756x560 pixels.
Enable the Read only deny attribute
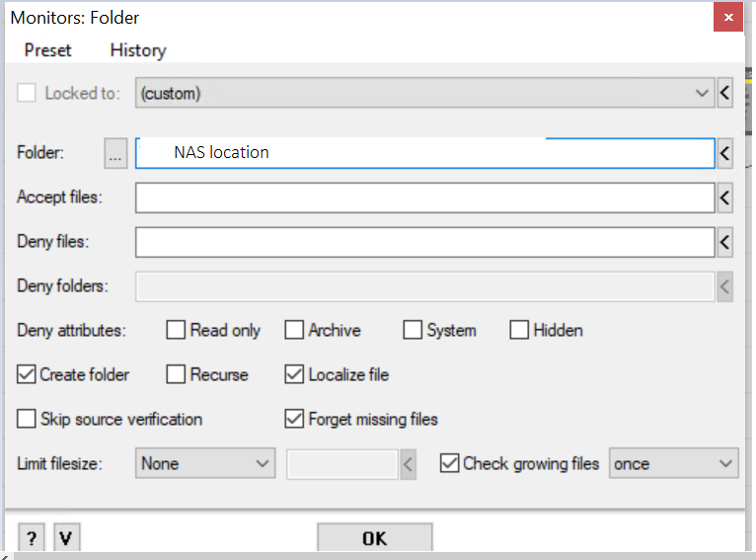tap(176, 331)
